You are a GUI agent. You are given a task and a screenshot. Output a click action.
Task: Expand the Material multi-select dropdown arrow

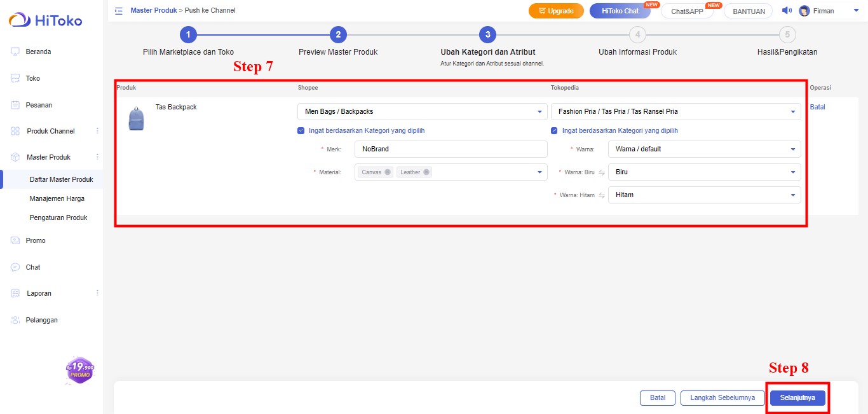tap(539, 172)
